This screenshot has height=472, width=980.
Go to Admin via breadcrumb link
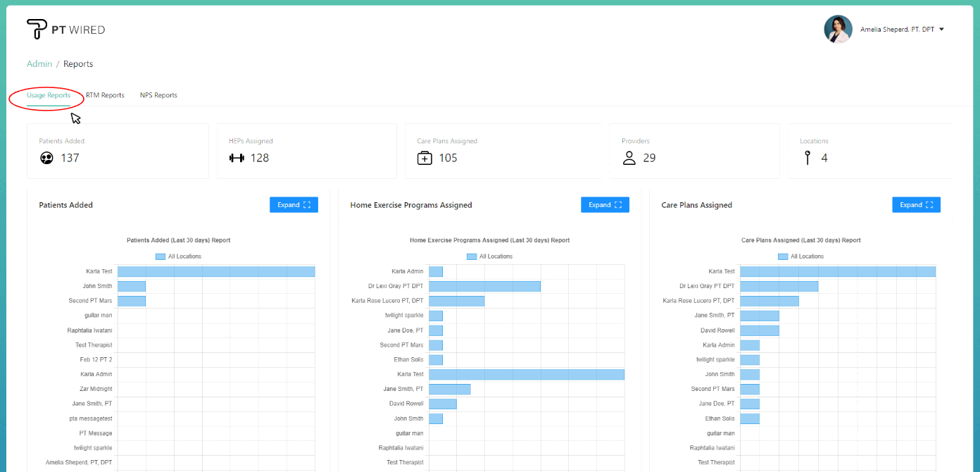click(x=39, y=64)
